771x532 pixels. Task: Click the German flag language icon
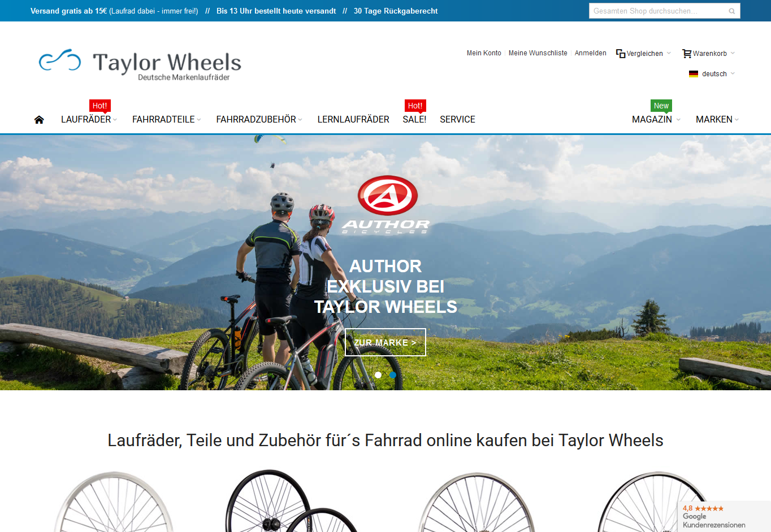point(694,74)
